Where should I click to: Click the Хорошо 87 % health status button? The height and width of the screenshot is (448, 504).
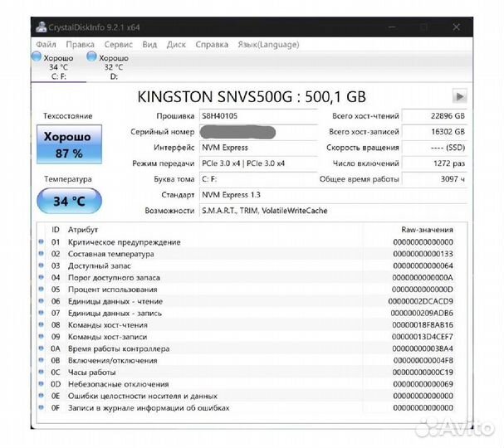tap(69, 144)
